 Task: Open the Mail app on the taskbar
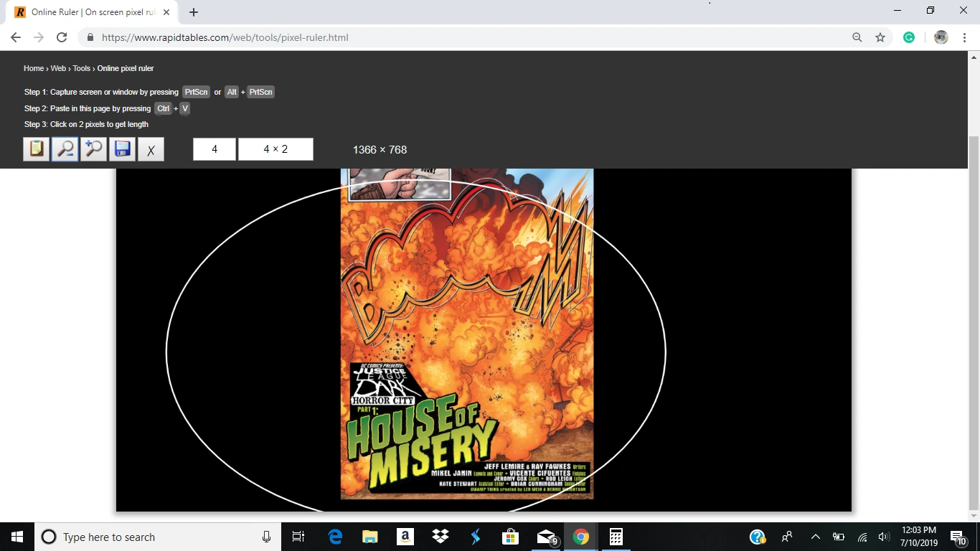tap(546, 537)
